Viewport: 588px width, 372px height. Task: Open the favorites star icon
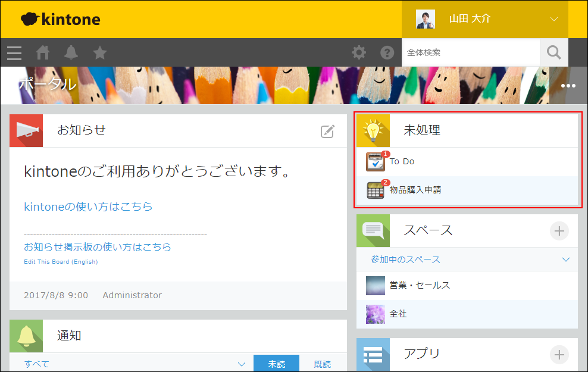pos(100,53)
